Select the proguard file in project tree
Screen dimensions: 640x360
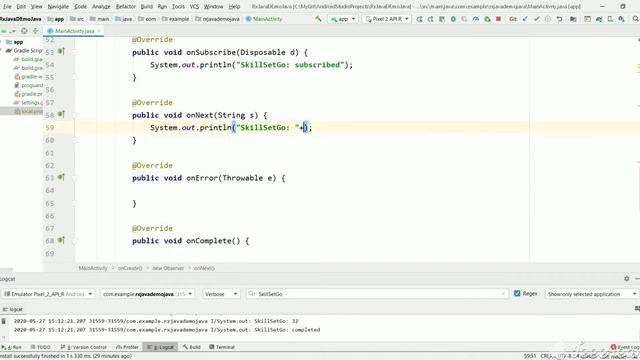point(28,85)
